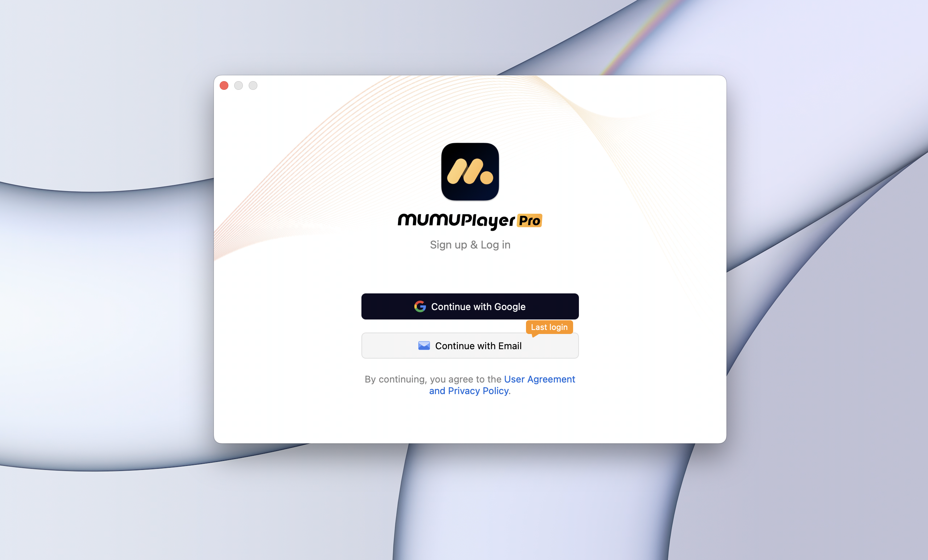The height and width of the screenshot is (560, 928).
Task: Enable 'Continue with Email' login method
Action: [x=470, y=345]
